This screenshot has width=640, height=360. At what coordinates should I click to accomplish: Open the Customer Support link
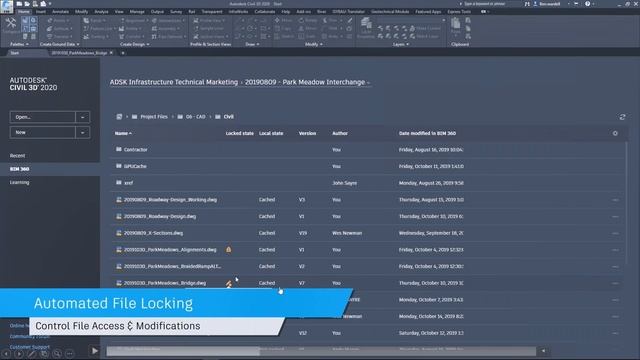29,347
